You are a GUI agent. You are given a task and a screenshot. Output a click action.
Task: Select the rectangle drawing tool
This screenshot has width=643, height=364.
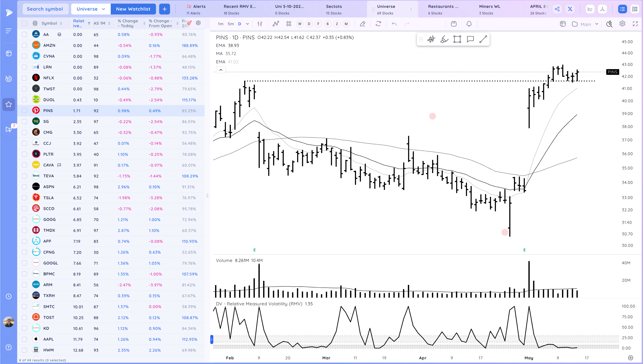pos(457,39)
